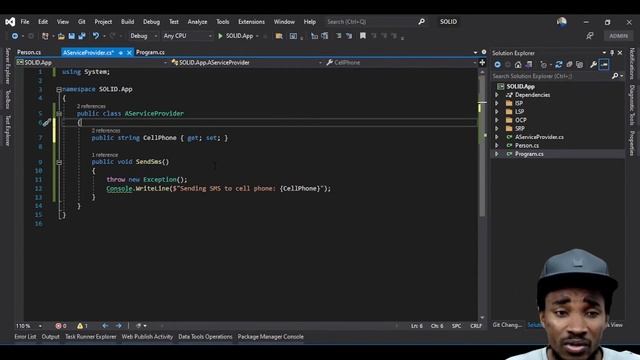
Task: Click the Collapse All icon in Solution Explorer
Action: point(569,64)
